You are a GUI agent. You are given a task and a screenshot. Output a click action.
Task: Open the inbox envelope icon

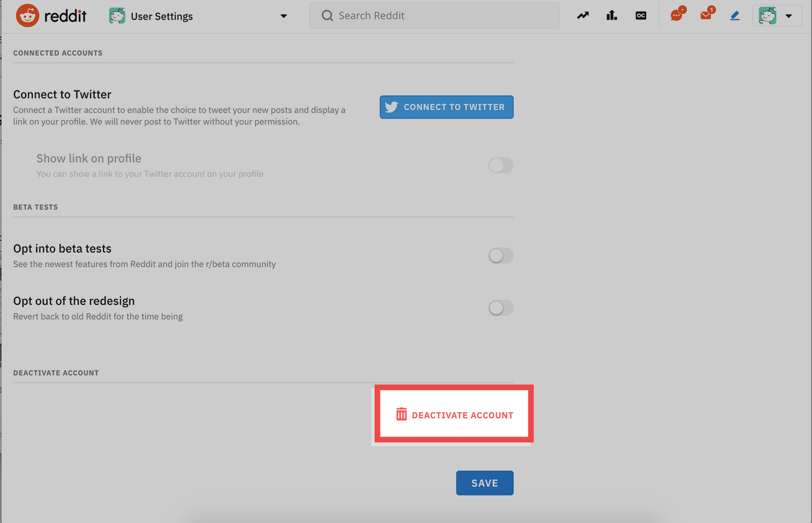pos(707,14)
